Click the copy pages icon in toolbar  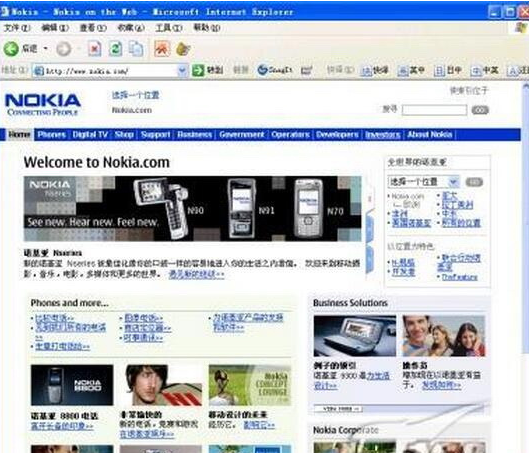[136, 49]
